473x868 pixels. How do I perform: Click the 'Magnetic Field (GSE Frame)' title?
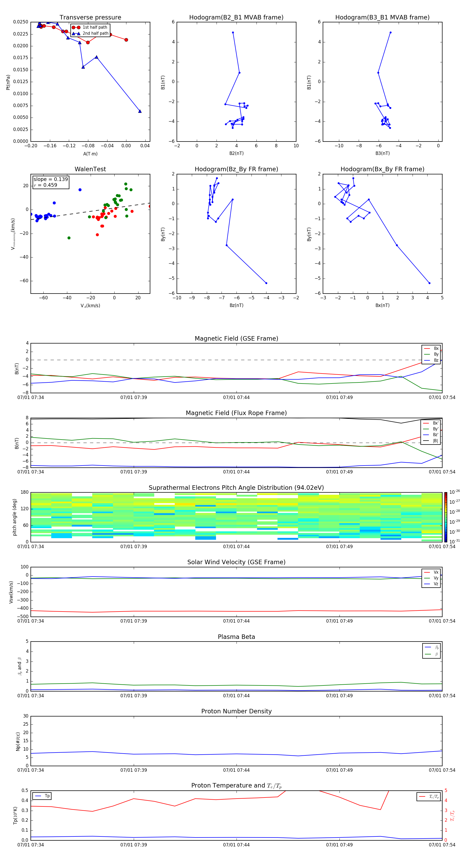tap(236, 339)
